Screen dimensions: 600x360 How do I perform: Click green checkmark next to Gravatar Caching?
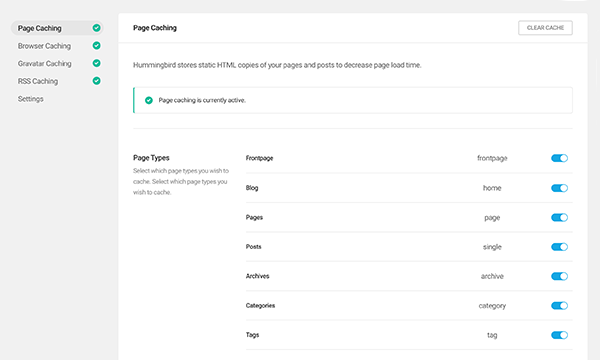click(x=96, y=63)
